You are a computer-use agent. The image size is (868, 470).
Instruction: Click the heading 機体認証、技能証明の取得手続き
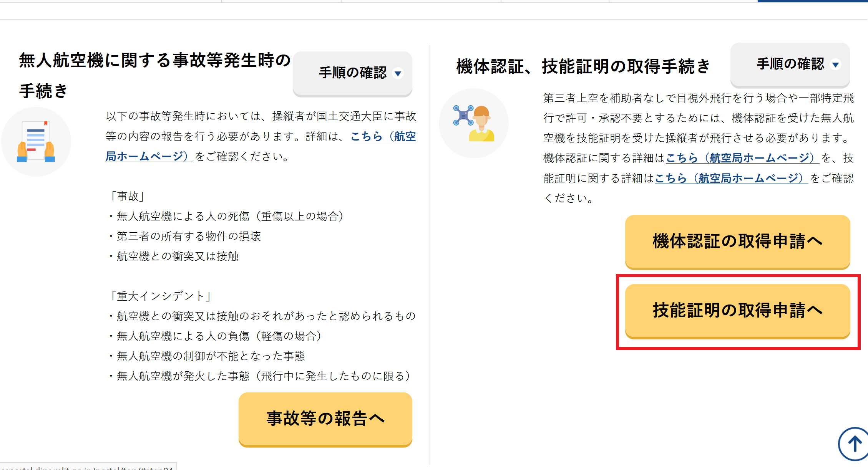[583, 66]
